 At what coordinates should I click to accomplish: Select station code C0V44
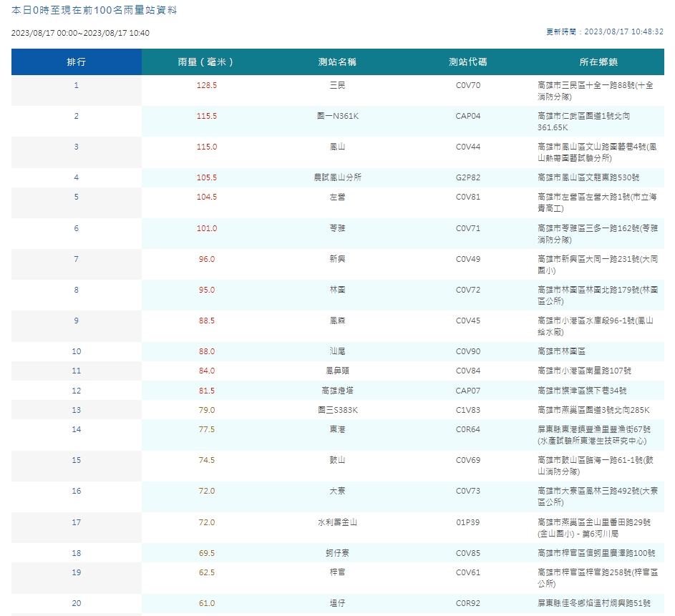(x=468, y=147)
